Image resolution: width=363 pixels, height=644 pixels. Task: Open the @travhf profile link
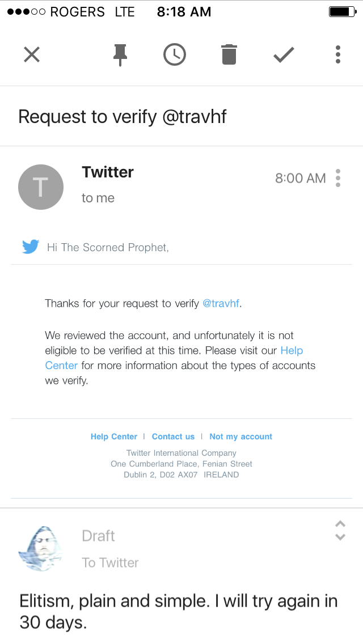[221, 303]
